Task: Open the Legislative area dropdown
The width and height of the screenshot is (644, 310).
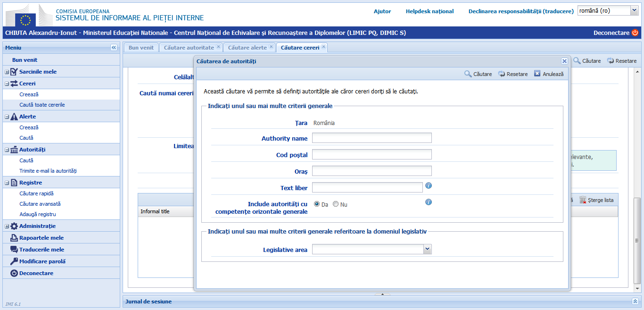Action: point(427,249)
